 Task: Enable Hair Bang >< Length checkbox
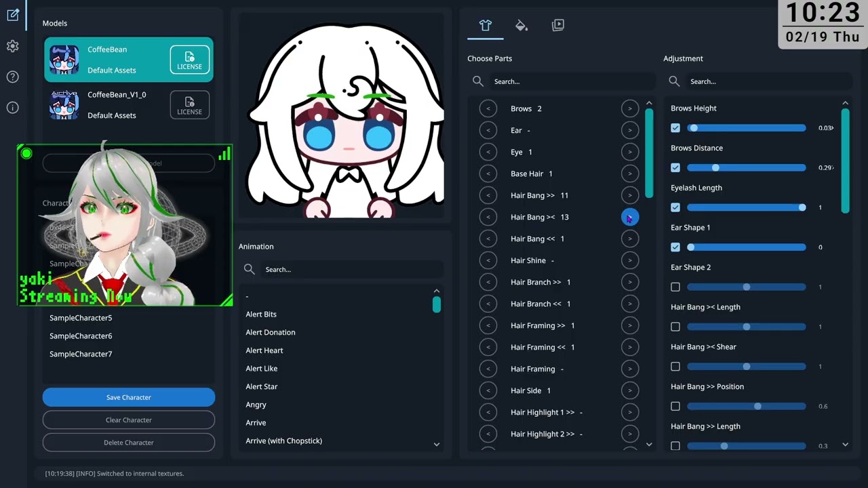675,327
